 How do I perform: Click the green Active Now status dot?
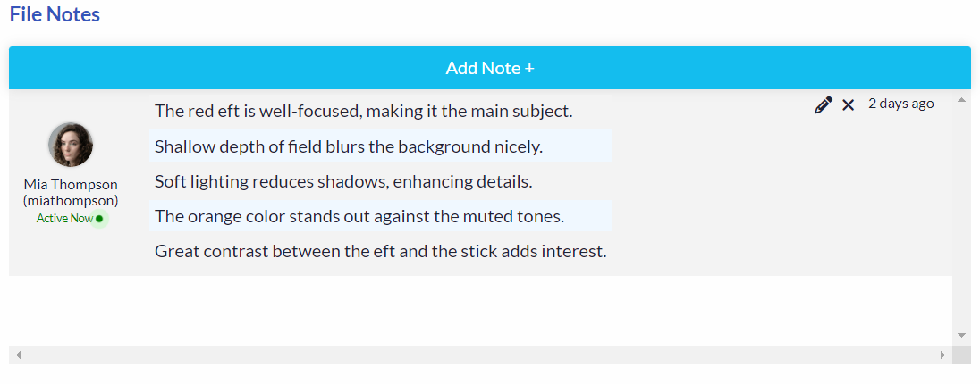pyautogui.click(x=99, y=219)
